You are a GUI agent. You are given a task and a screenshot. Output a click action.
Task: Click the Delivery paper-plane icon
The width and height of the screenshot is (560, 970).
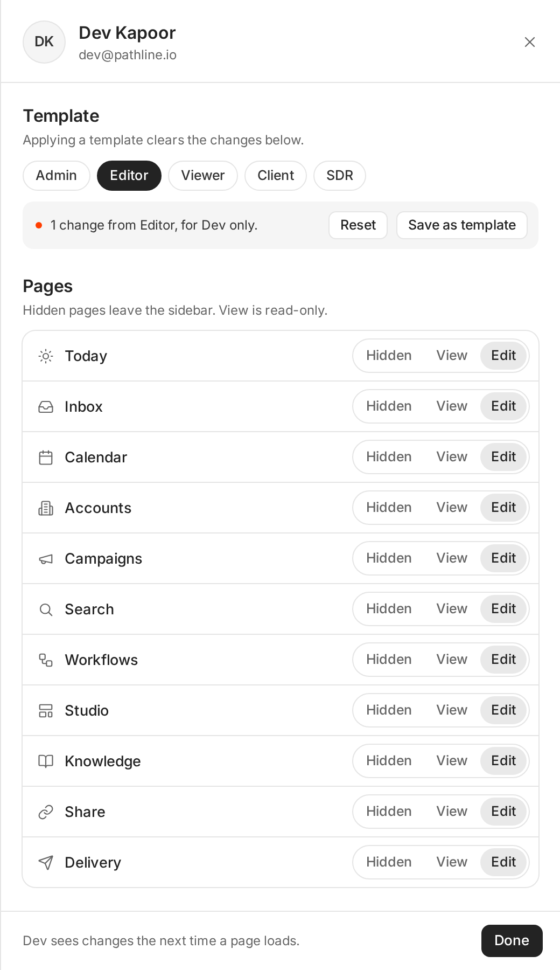pos(46,863)
